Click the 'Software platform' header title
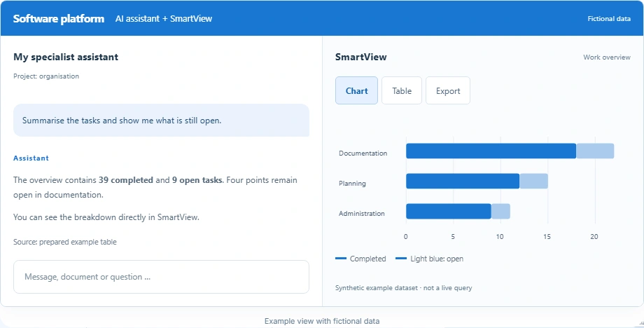The height and width of the screenshot is (328, 644). point(59,18)
